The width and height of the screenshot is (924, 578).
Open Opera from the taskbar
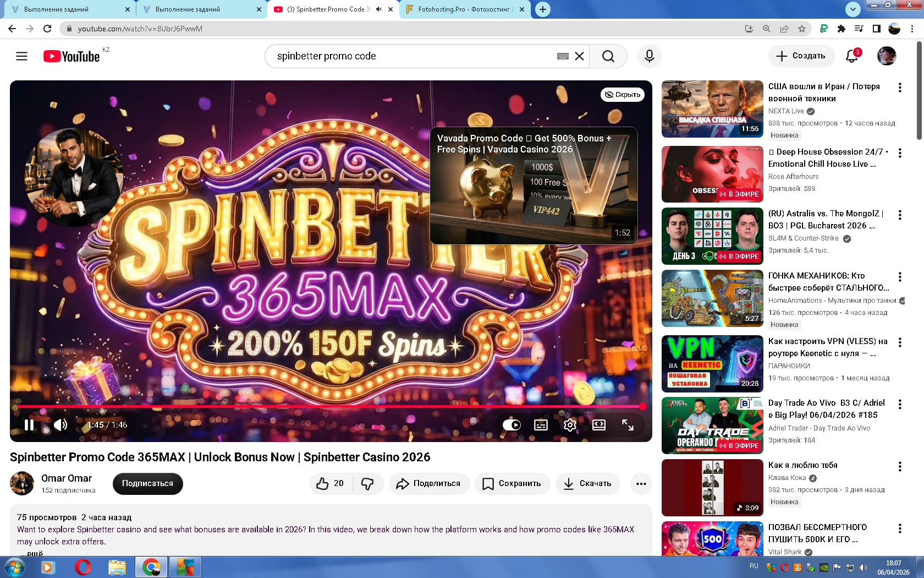tap(82, 567)
